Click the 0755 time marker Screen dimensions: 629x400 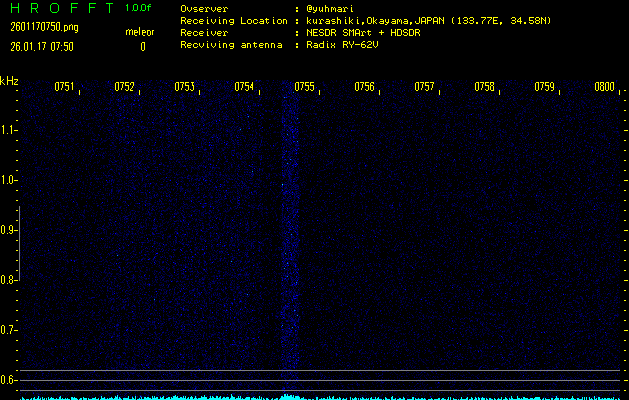[304, 87]
